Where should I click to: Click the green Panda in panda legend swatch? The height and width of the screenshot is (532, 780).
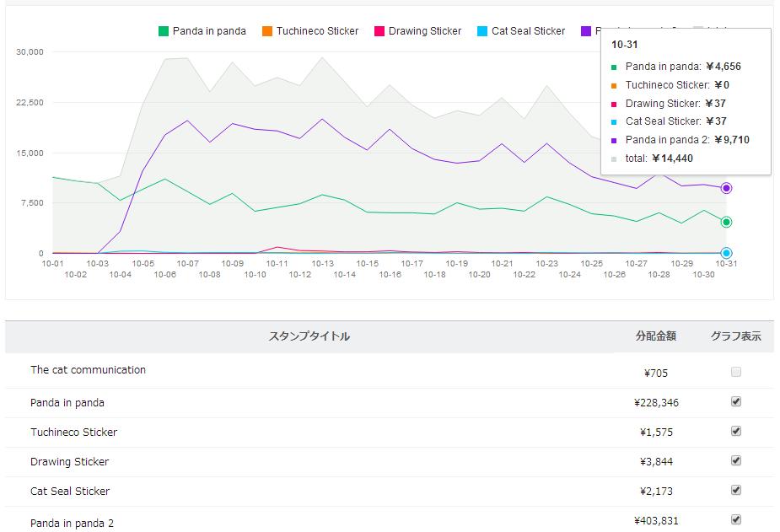tap(164, 31)
